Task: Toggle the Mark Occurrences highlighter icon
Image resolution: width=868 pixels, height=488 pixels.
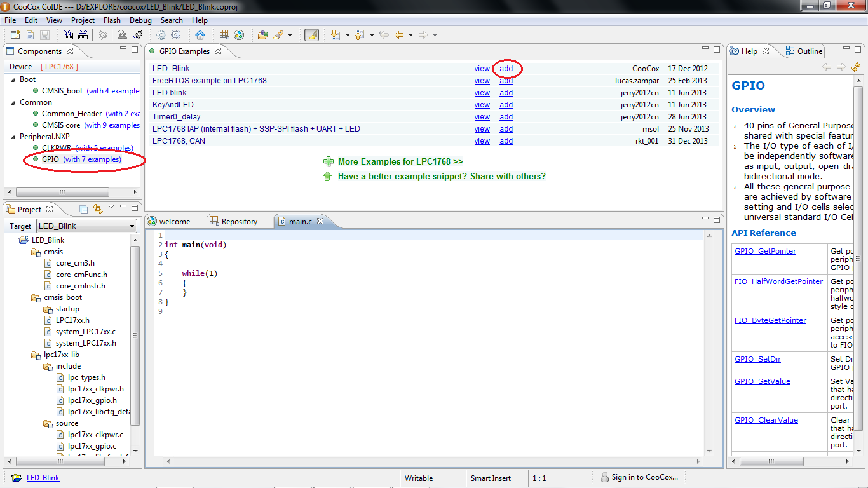Action: click(311, 35)
